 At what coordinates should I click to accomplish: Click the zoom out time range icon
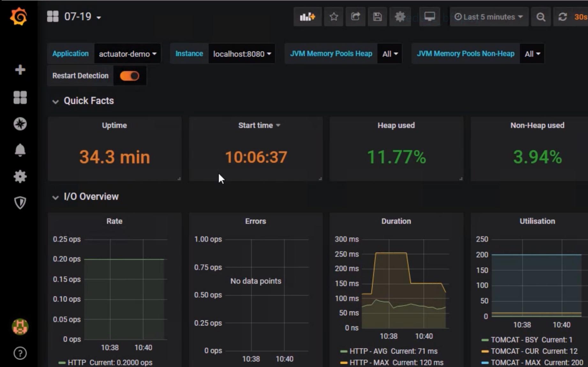(541, 17)
